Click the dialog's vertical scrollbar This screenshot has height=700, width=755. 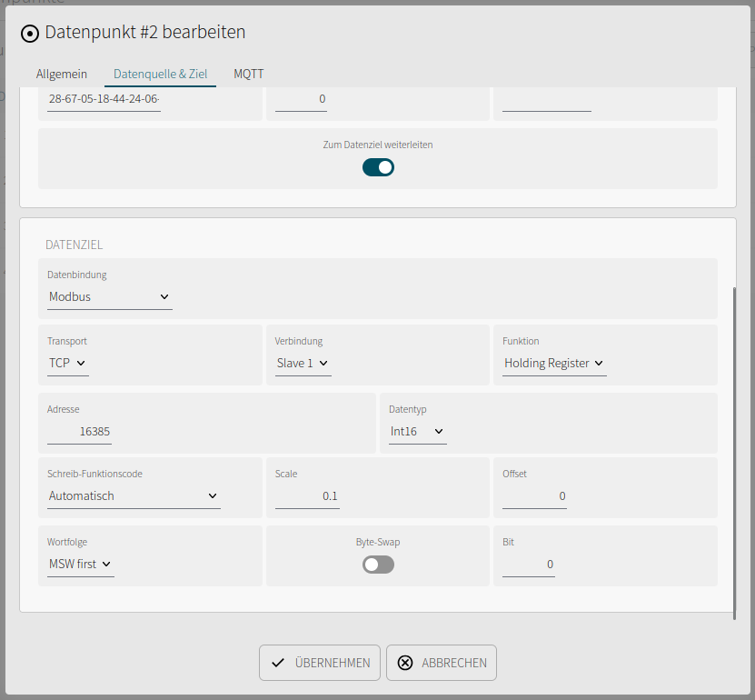[734, 454]
